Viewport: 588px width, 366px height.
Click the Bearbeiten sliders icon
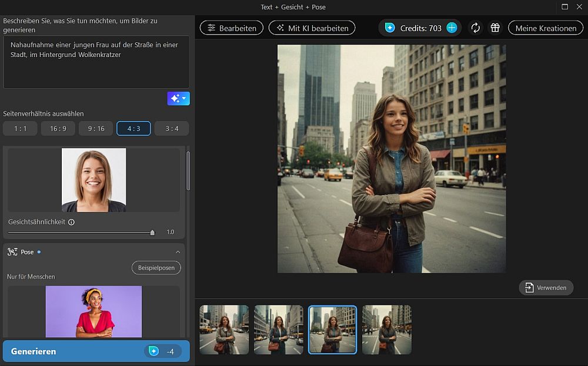click(x=212, y=28)
